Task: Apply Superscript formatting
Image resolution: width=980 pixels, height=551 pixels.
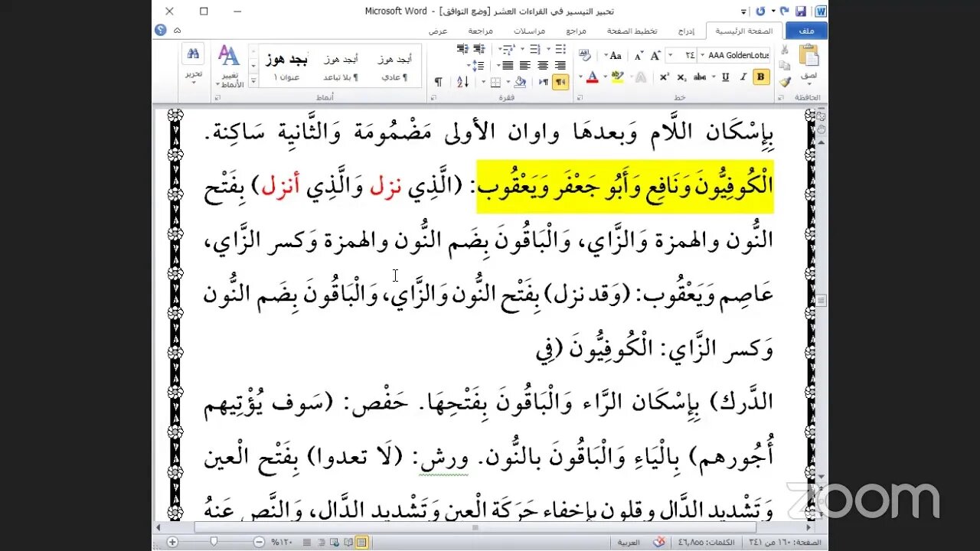Action: 665,77
